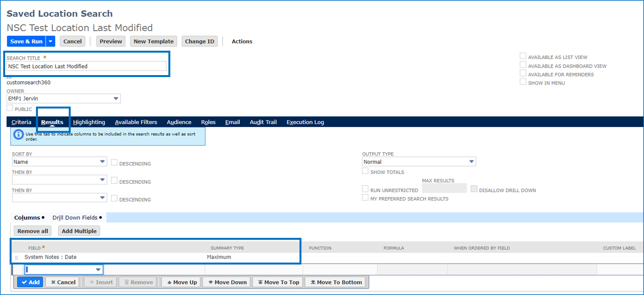Switch to the Email tab
The image size is (644, 295).
pyautogui.click(x=232, y=122)
